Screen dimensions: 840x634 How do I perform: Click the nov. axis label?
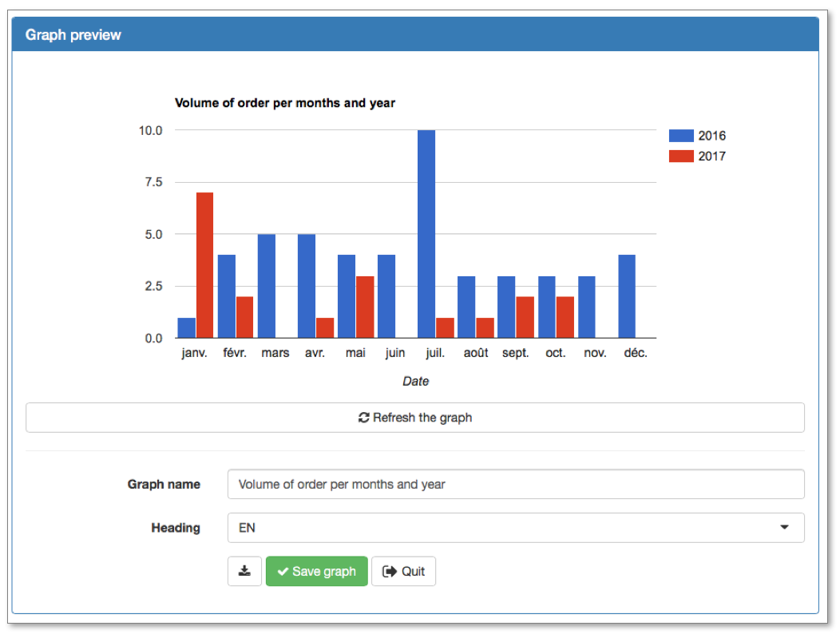click(595, 353)
